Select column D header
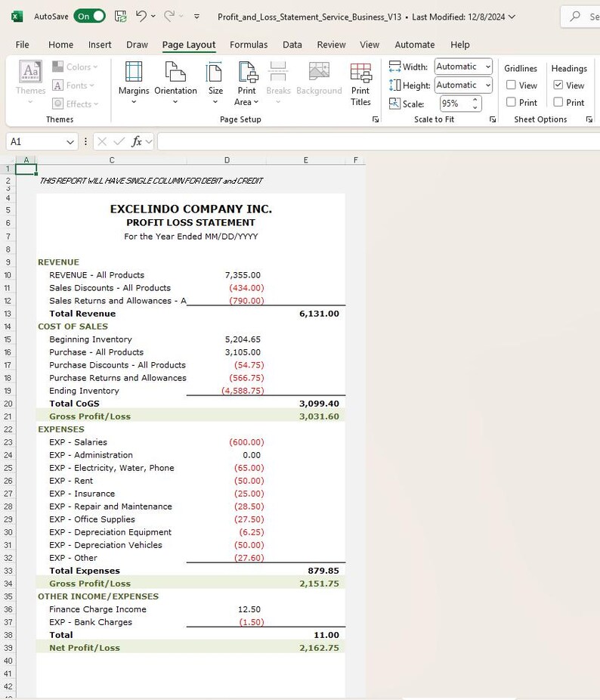 (227, 160)
